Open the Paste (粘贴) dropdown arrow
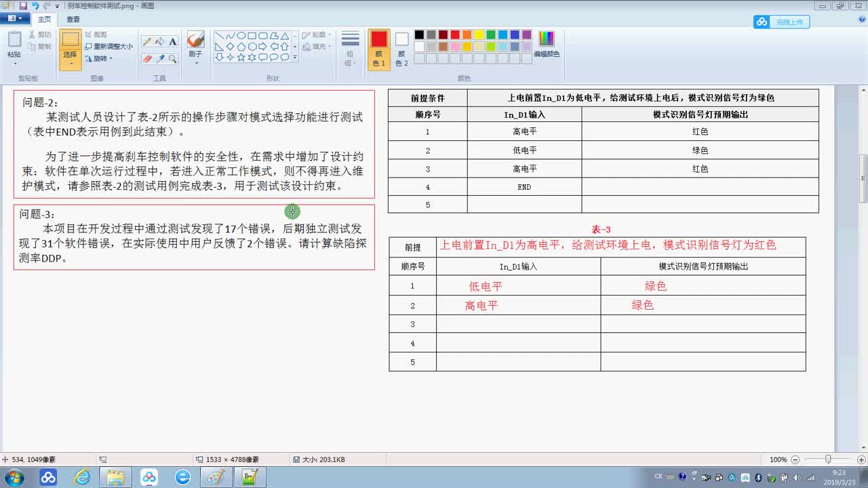Image resolution: width=868 pixels, height=488 pixels. point(14,63)
